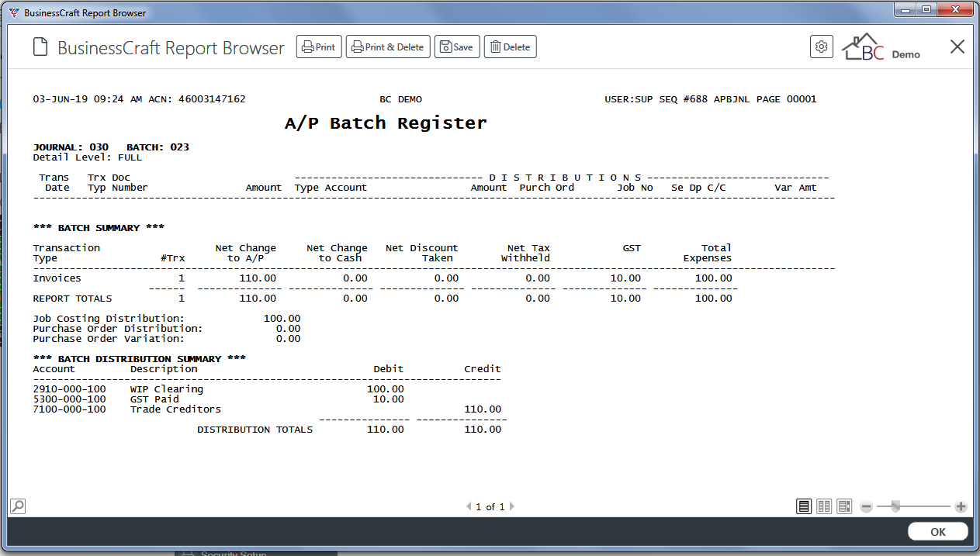Click the "ACN: 46003147162" text
Screen dimensions: 980x556
pyautogui.click(x=196, y=99)
